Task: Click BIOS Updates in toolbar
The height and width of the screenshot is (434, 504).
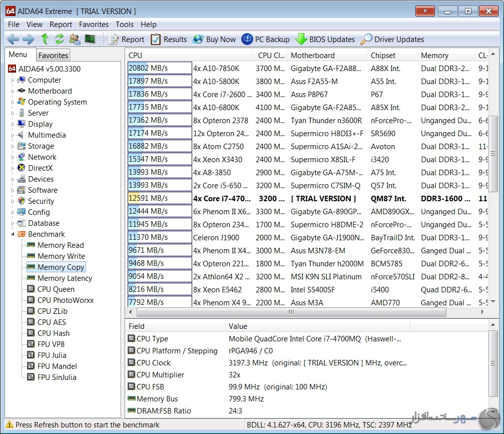Action: pyautogui.click(x=325, y=39)
